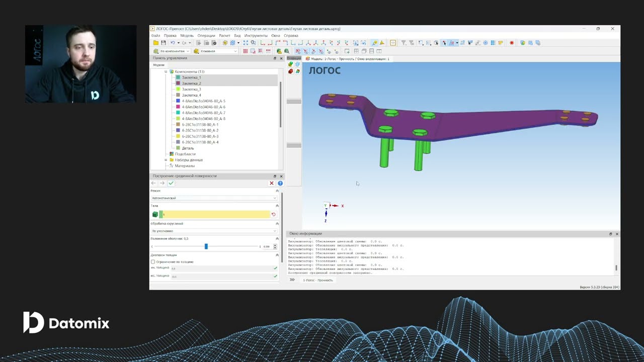Open the "Файл" menu
The width and height of the screenshot is (644, 362).
coord(155,36)
